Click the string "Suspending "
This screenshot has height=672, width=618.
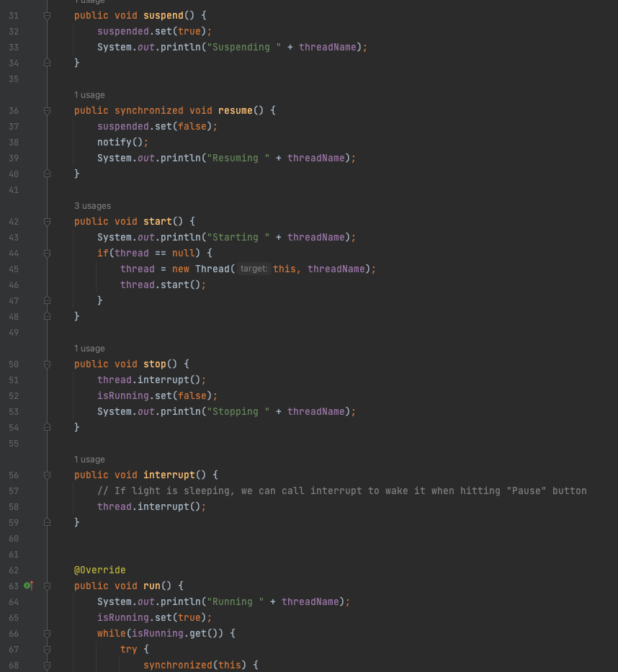click(244, 47)
